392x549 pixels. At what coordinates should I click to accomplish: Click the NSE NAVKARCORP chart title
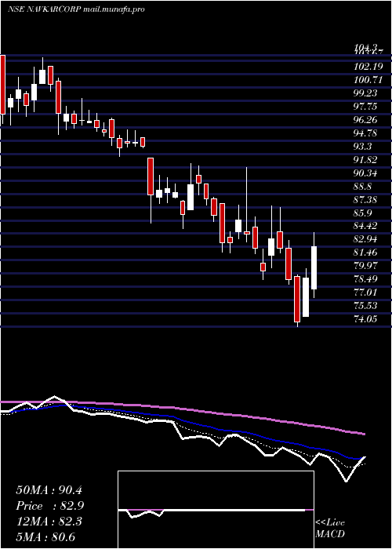(75, 9)
